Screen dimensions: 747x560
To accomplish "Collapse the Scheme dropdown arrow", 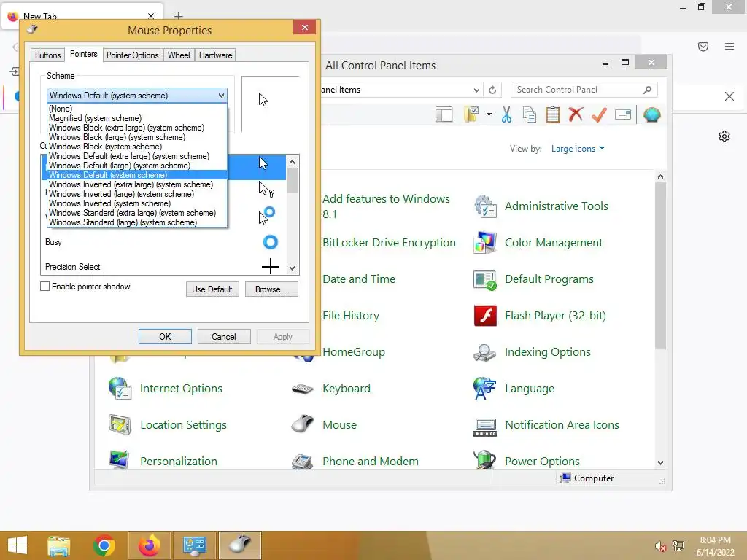I will [x=222, y=96].
